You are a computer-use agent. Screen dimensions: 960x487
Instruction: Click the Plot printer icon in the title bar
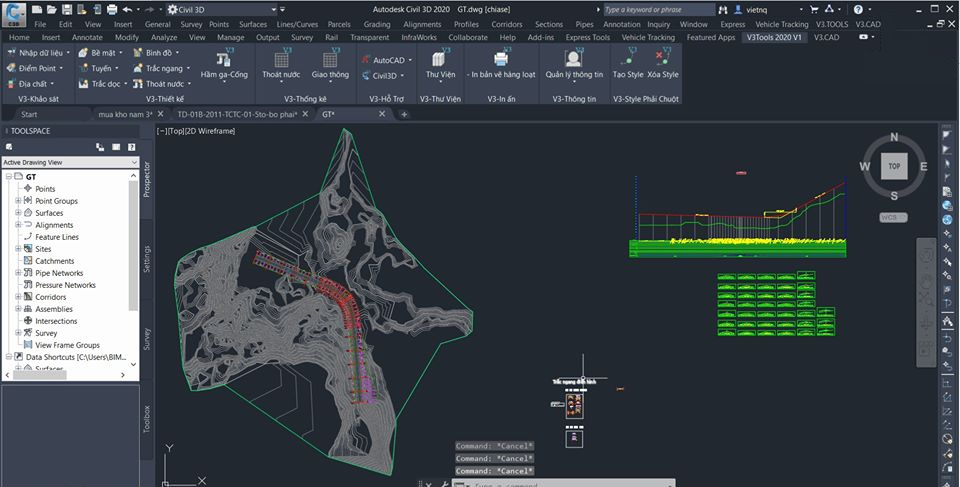coord(110,9)
